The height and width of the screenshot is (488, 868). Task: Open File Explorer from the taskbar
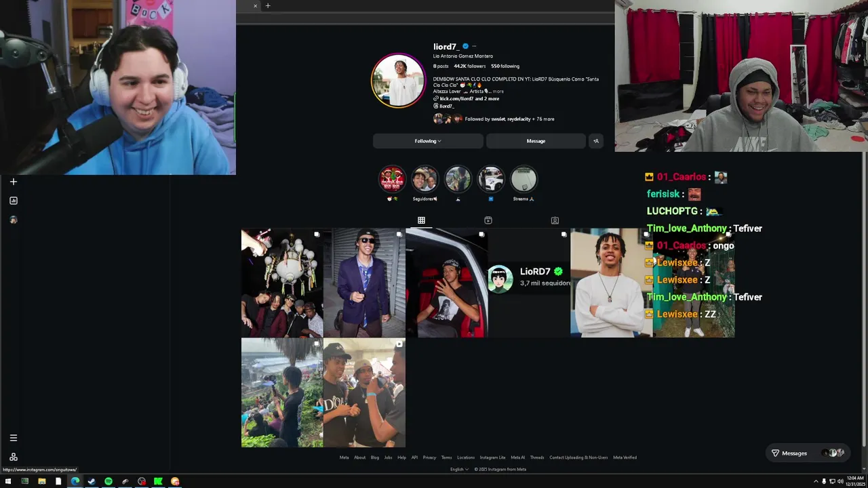point(41,482)
